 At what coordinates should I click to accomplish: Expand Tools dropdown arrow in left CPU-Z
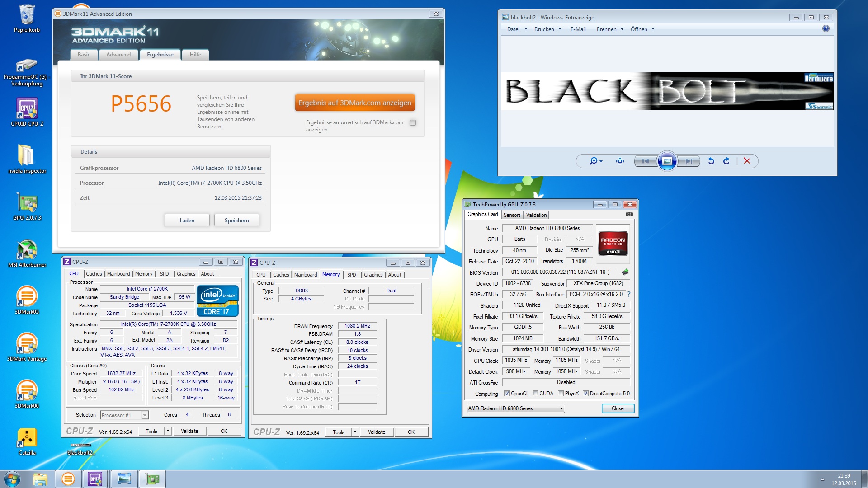pyautogui.click(x=168, y=431)
